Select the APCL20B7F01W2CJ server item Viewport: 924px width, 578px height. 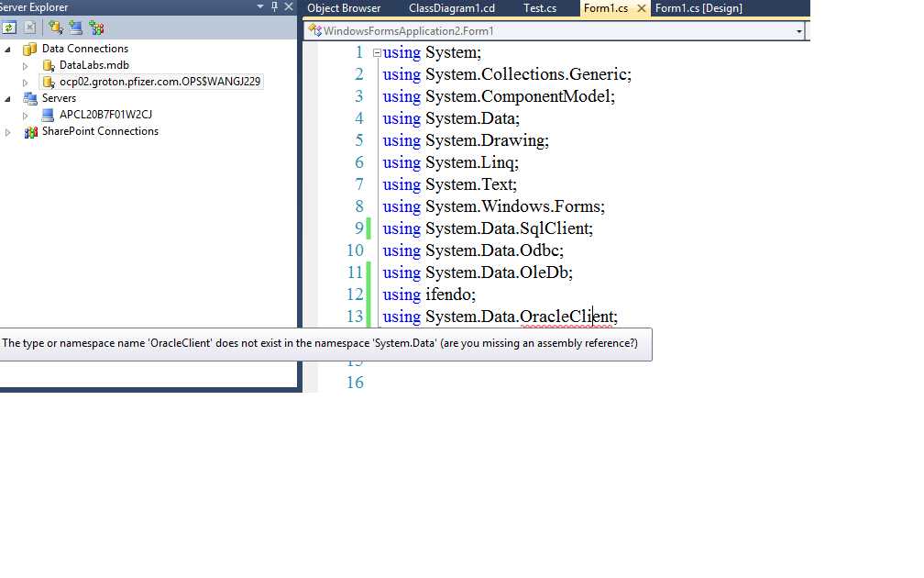click(105, 115)
